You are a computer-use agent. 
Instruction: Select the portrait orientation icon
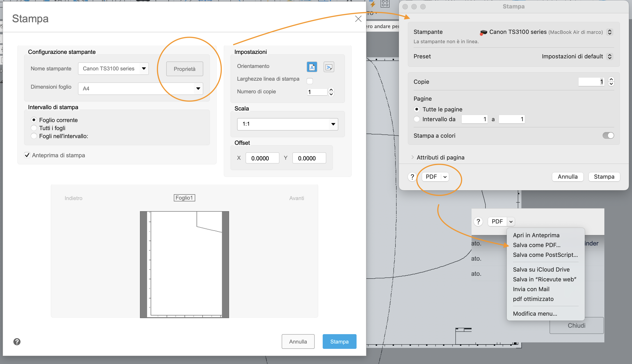point(312,67)
